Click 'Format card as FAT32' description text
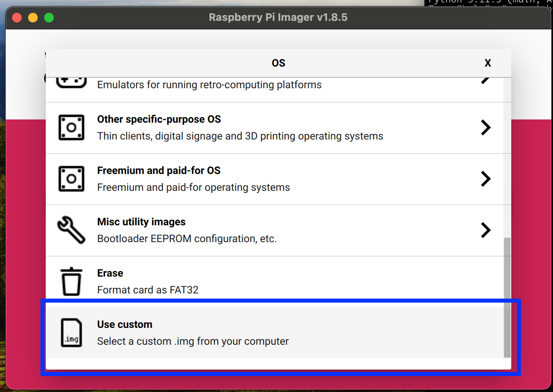 pyautogui.click(x=148, y=290)
